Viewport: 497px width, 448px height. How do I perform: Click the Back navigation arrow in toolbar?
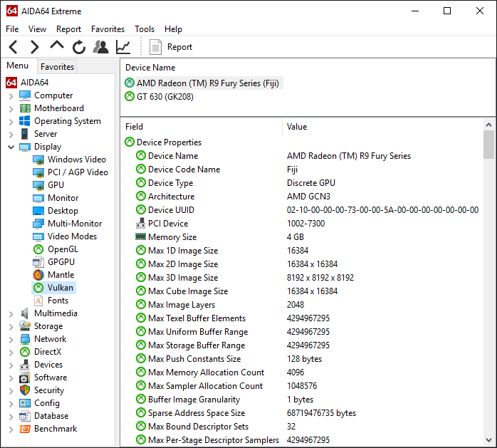pyautogui.click(x=14, y=47)
